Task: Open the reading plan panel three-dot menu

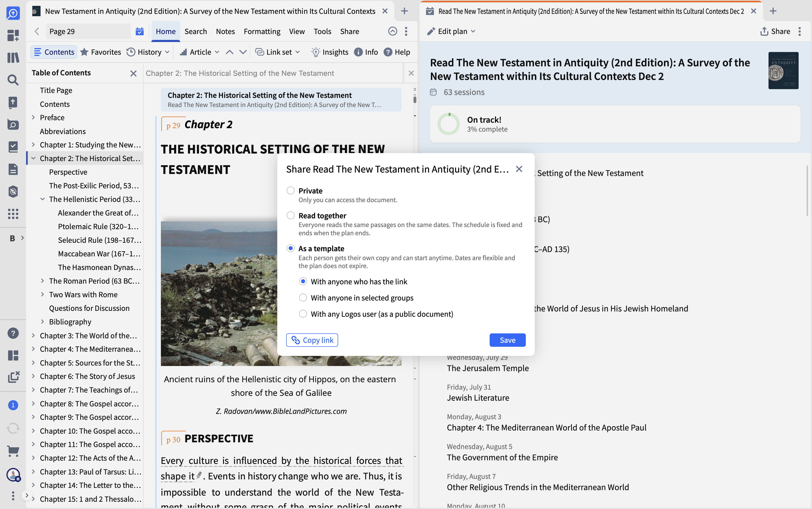Action: [799, 31]
